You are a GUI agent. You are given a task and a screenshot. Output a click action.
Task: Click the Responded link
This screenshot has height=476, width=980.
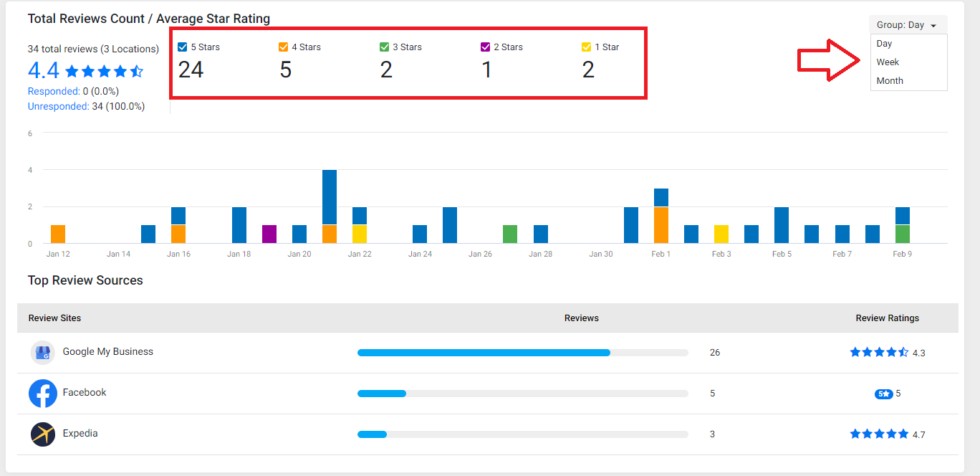point(54,92)
